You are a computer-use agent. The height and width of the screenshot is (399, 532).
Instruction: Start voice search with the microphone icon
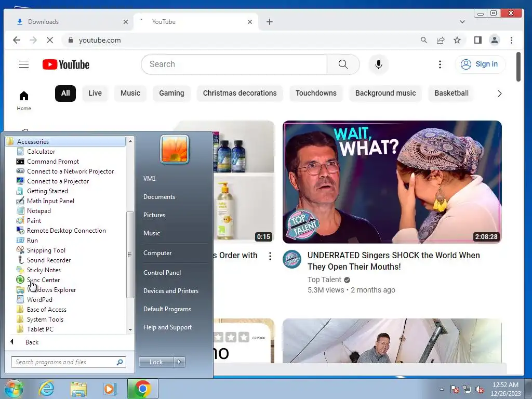click(379, 64)
